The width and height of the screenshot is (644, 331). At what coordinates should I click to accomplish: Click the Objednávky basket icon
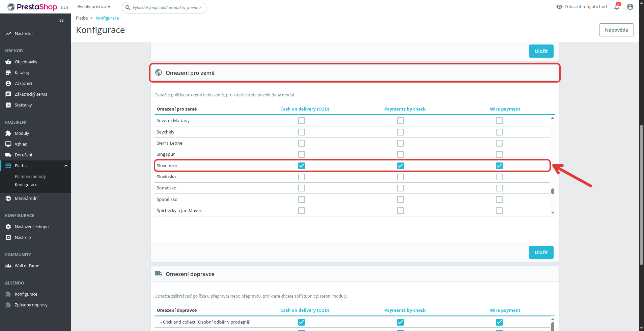click(x=8, y=62)
